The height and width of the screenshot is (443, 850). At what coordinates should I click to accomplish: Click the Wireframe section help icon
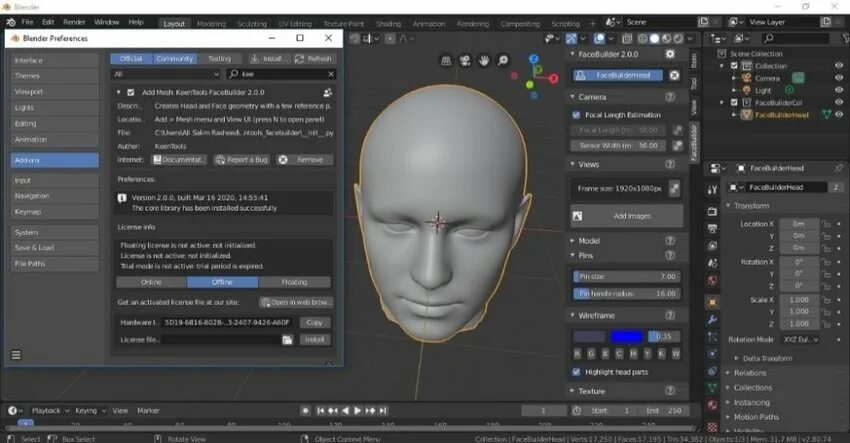click(x=670, y=315)
